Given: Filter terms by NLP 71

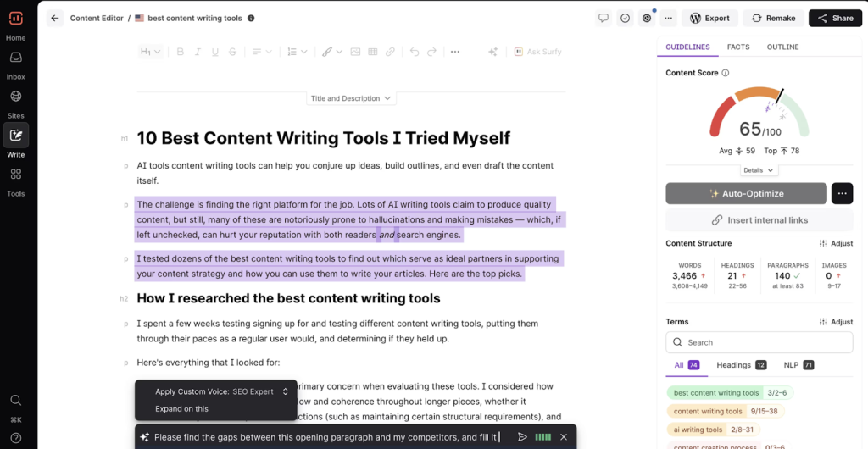Looking at the screenshot, I should [798, 365].
